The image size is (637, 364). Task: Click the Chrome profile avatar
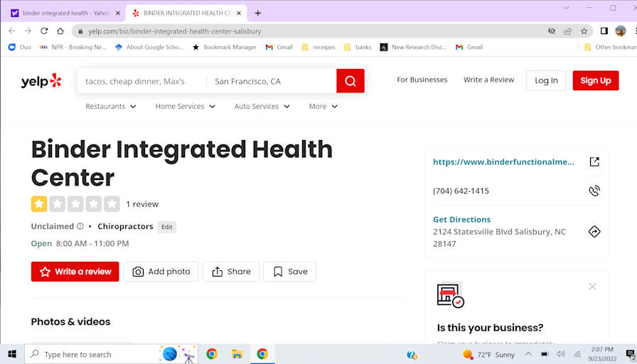tap(621, 31)
